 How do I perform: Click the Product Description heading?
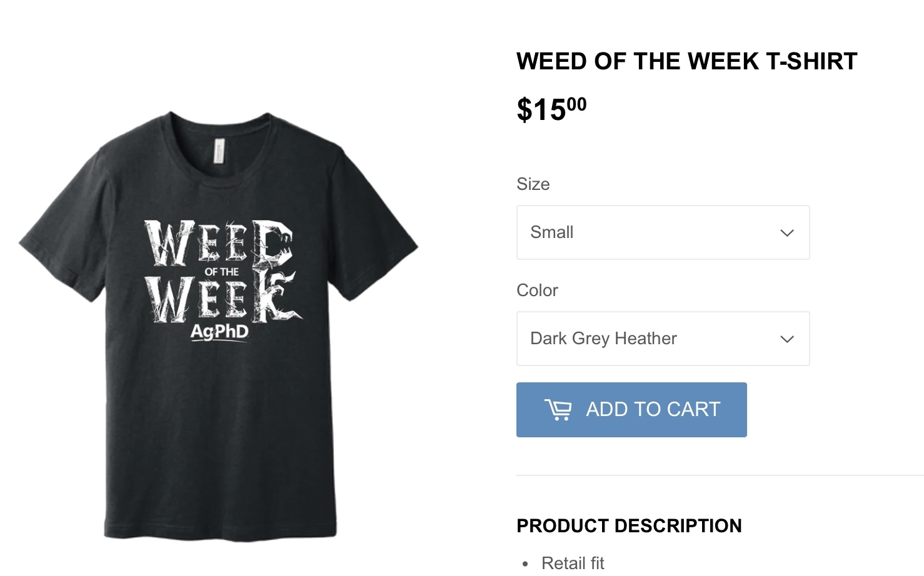pos(629,526)
